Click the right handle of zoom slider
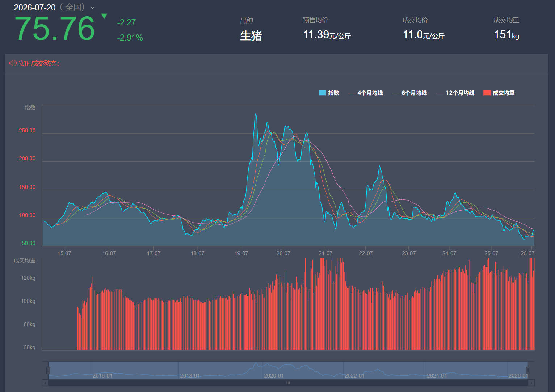 pos(528,370)
